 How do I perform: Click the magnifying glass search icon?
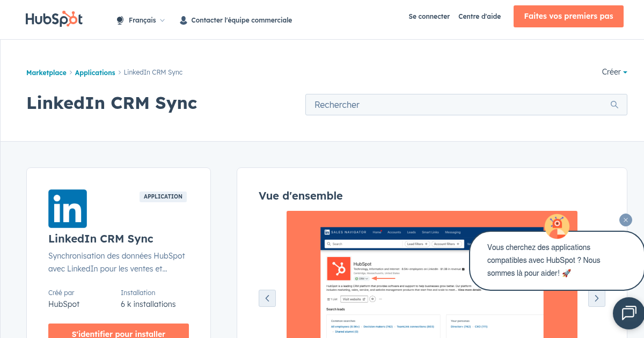point(614,105)
